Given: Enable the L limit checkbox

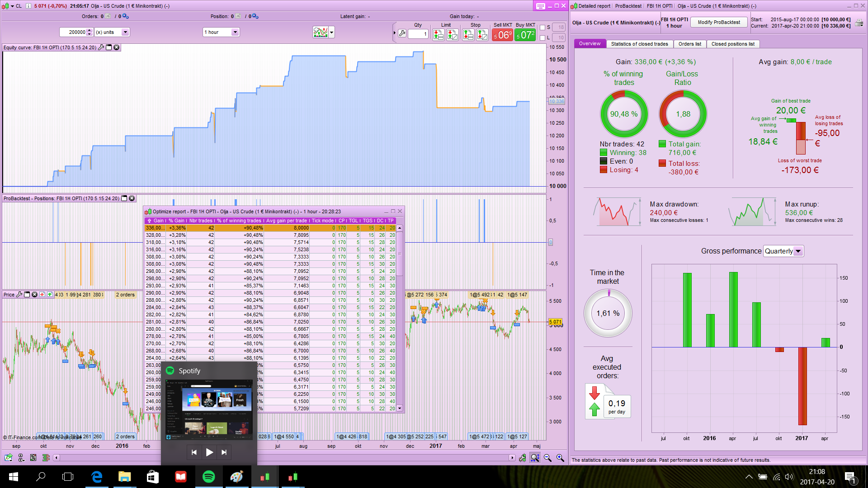Looking at the screenshot, I should pyautogui.click(x=542, y=38).
